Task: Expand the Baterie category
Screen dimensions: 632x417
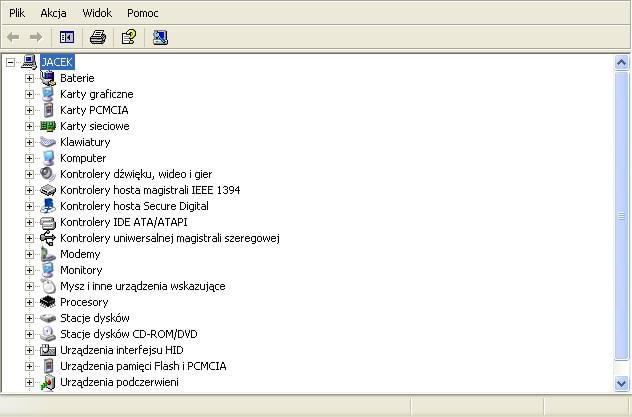Action: coord(29,78)
